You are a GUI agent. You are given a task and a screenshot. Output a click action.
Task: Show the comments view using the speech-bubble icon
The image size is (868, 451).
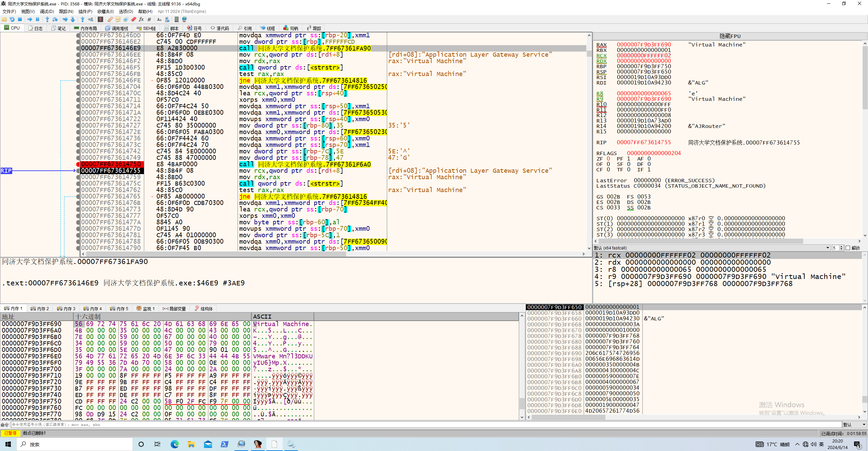pyautogui.click(x=118, y=19)
